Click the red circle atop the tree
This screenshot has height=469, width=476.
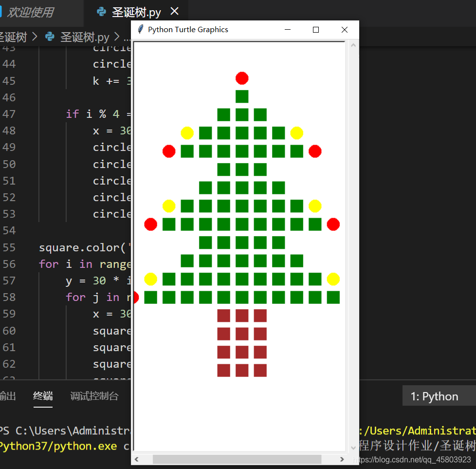pos(242,78)
